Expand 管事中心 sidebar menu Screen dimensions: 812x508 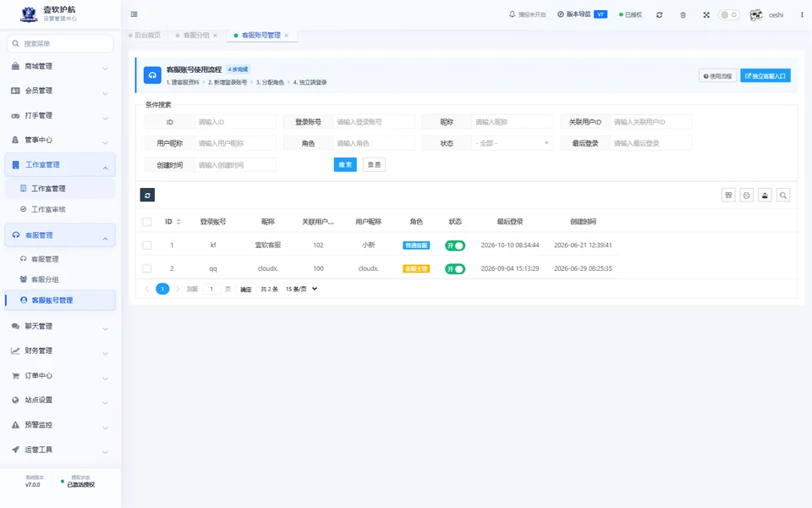point(60,140)
